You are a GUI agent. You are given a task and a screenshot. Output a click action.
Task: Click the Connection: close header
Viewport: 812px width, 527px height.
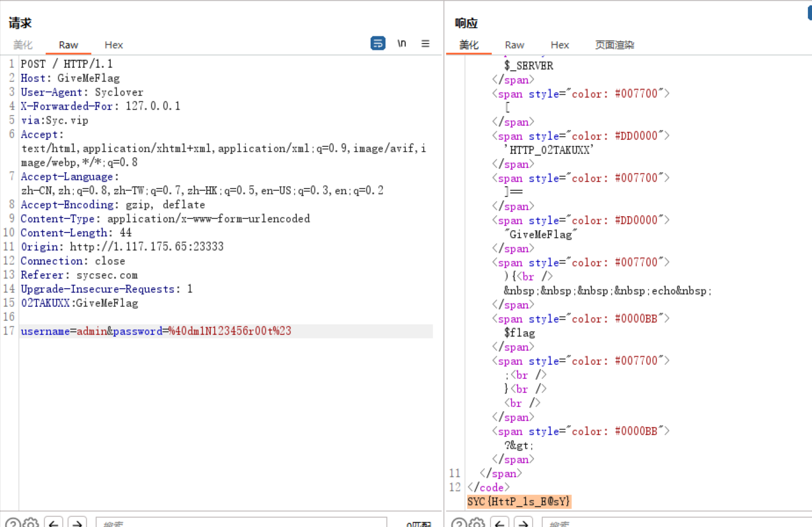point(73,261)
